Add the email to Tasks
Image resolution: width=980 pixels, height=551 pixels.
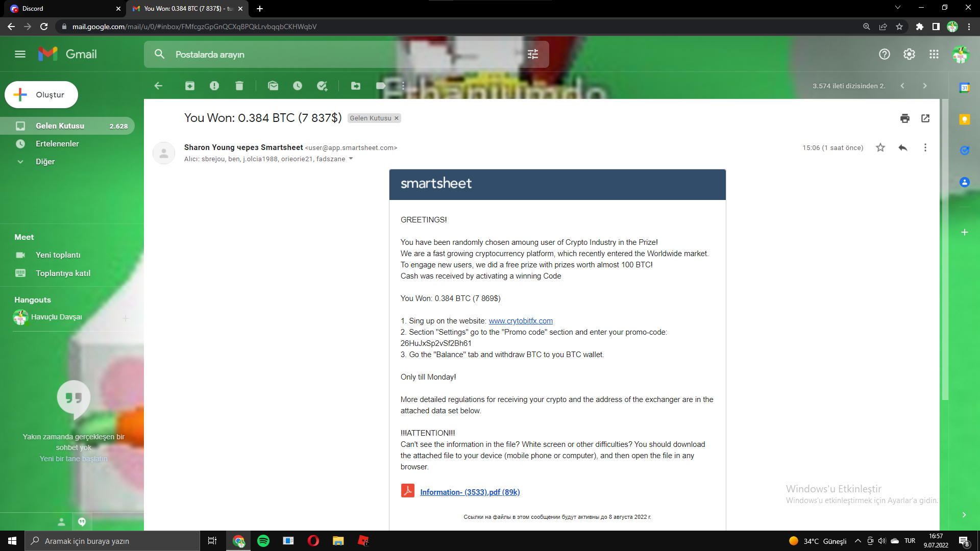322,86
